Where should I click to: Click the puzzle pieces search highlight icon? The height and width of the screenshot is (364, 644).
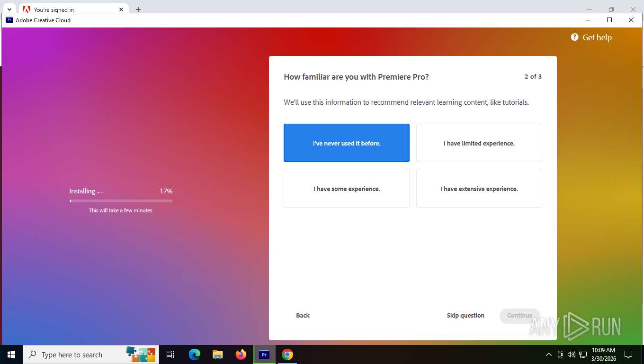(x=141, y=355)
